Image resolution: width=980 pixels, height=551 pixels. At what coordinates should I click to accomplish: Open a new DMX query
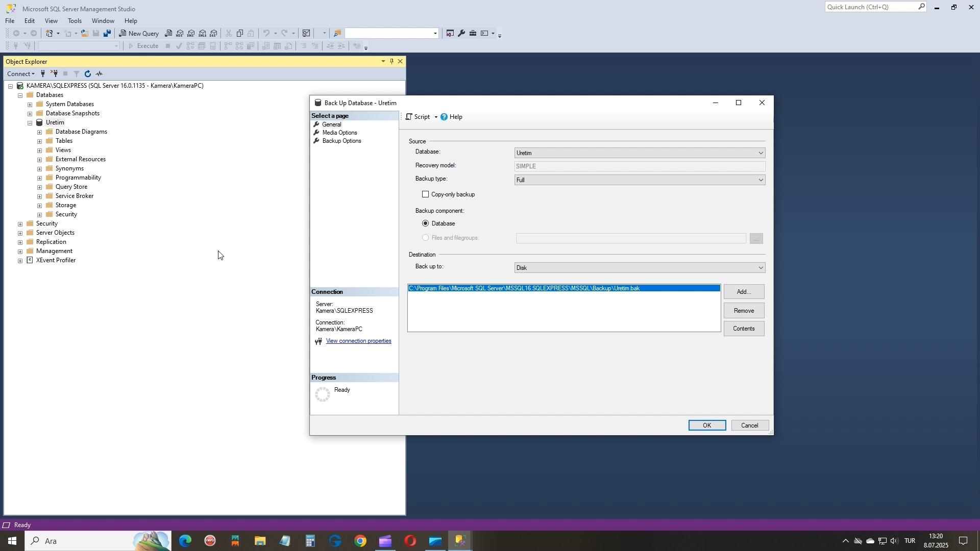tap(191, 33)
